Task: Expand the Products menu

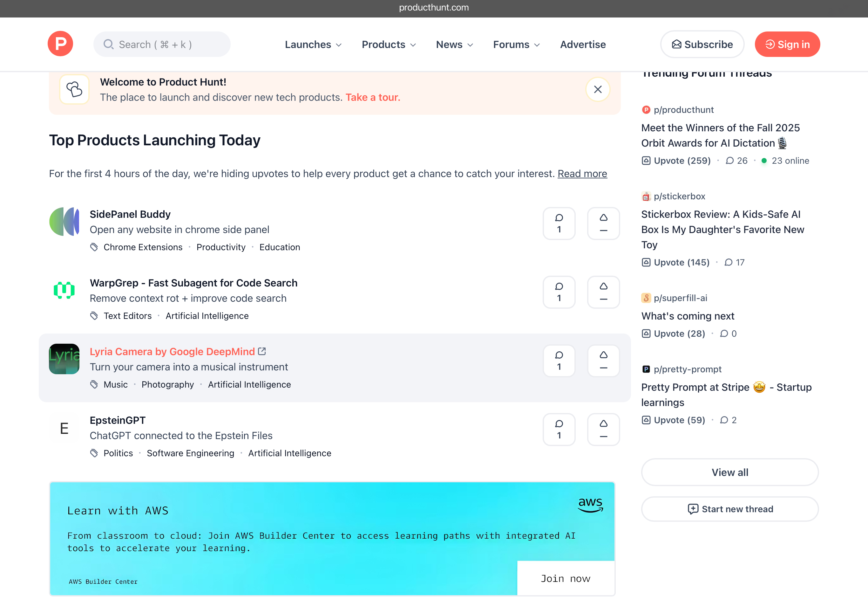Action: click(x=389, y=45)
